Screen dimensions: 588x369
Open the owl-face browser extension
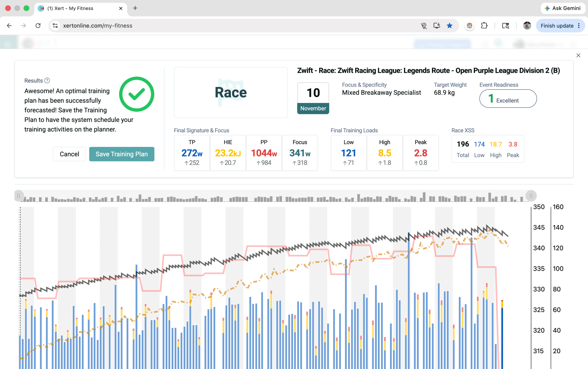[469, 26]
